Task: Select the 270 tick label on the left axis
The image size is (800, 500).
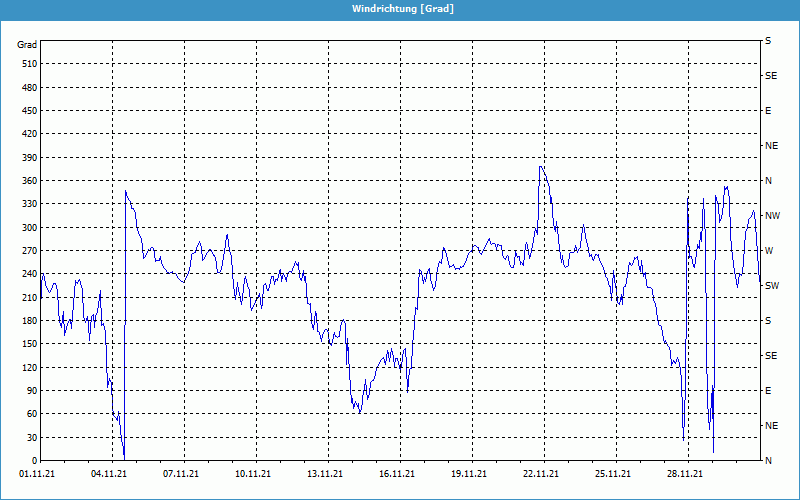Action: 27,250
